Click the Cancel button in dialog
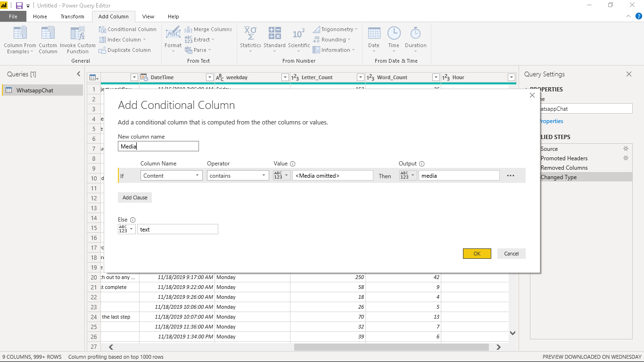644x362 pixels. (511, 254)
